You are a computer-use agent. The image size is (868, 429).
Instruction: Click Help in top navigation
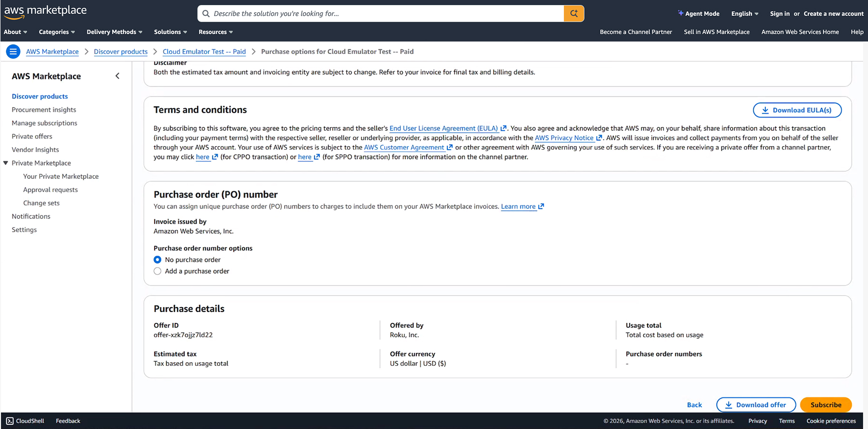[x=857, y=32]
